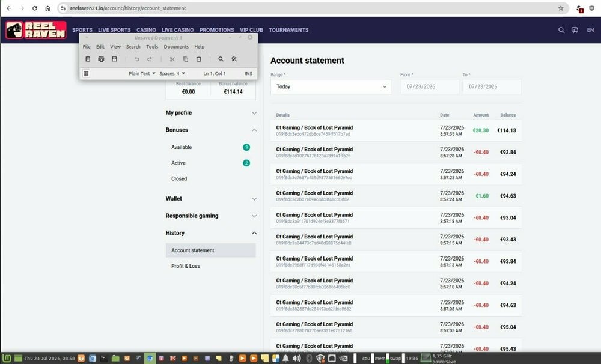Click the undo arrow in text editor
This screenshot has height=364, width=601.
[x=136, y=59]
